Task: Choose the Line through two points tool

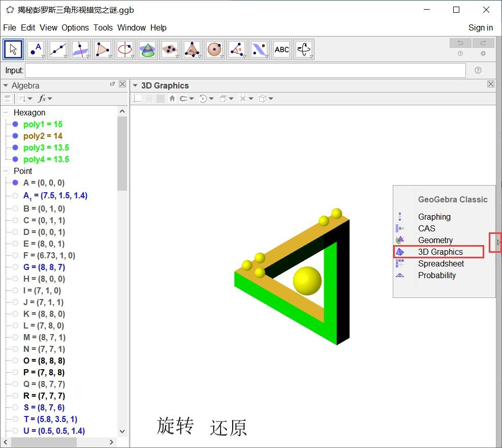Action: [58, 49]
